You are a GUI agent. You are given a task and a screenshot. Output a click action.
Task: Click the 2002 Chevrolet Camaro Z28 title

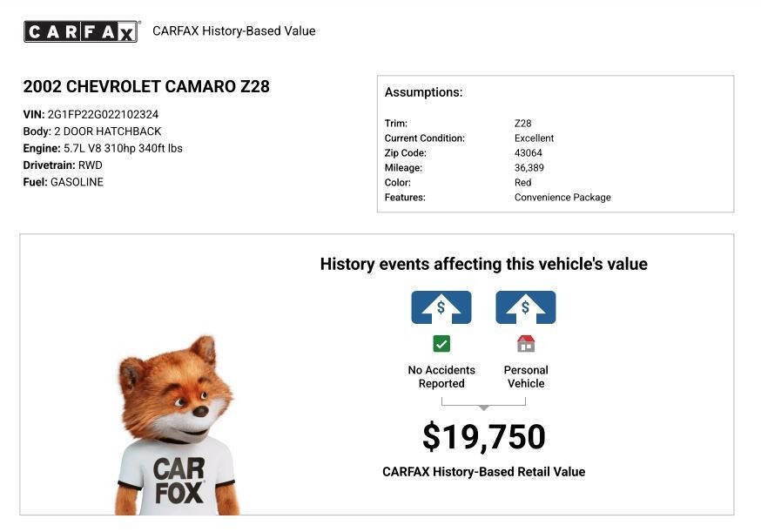[x=146, y=86]
